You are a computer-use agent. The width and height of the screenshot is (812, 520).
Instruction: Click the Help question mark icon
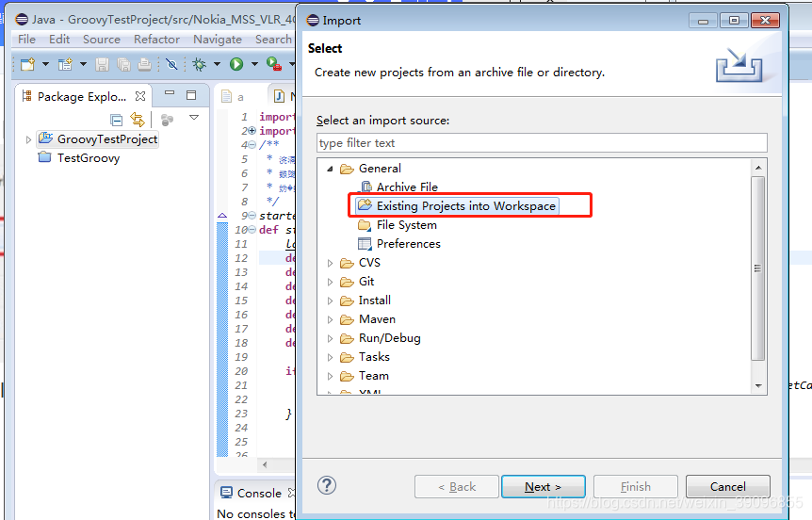[x=327, y=486]
